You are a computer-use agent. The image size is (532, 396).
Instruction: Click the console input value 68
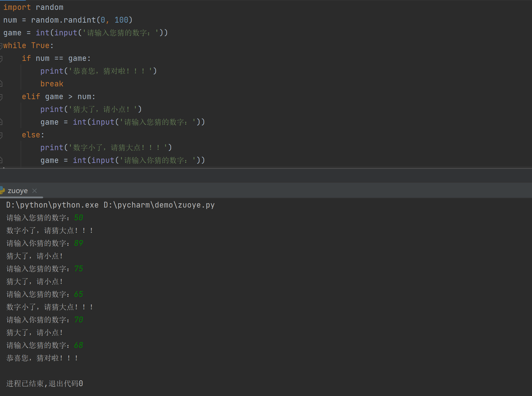79,345
